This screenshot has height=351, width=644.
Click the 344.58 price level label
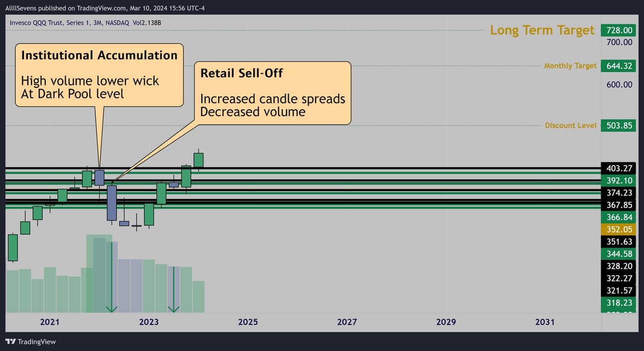click(619, 254)
